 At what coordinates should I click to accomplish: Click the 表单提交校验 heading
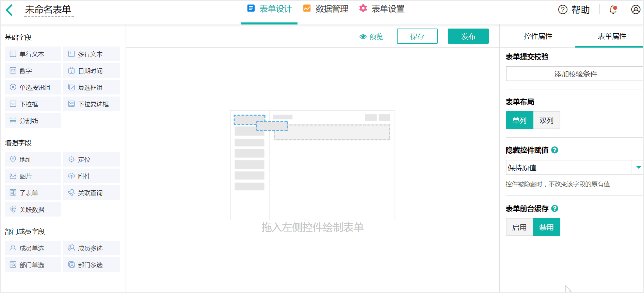[x=527, y=56]
